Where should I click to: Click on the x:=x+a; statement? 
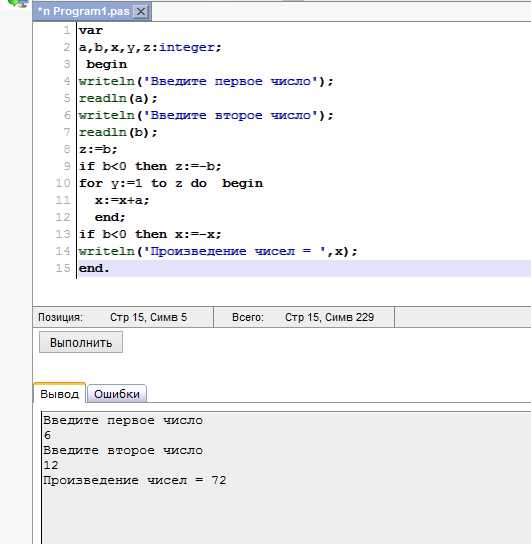pos(122,200)
